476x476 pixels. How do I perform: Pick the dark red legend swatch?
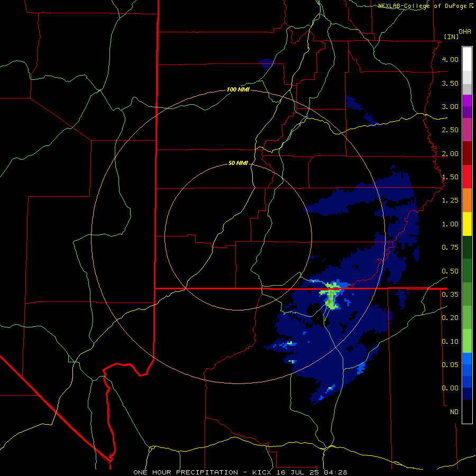click(467, 153)
